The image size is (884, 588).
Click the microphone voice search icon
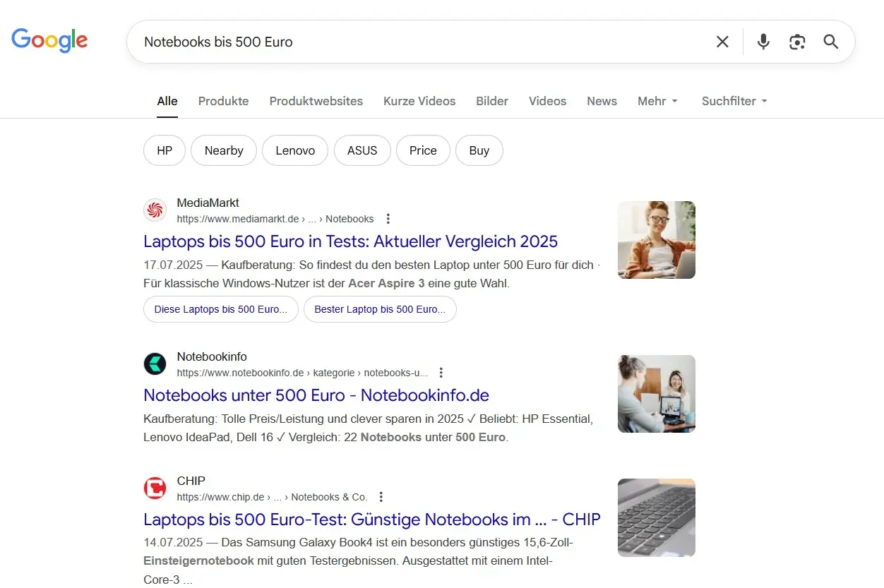pos(763,42)
